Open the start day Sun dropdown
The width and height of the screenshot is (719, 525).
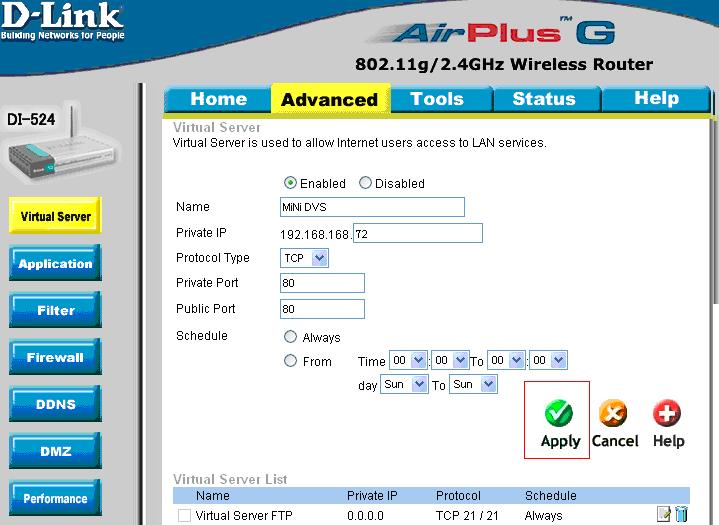(404, 384)
